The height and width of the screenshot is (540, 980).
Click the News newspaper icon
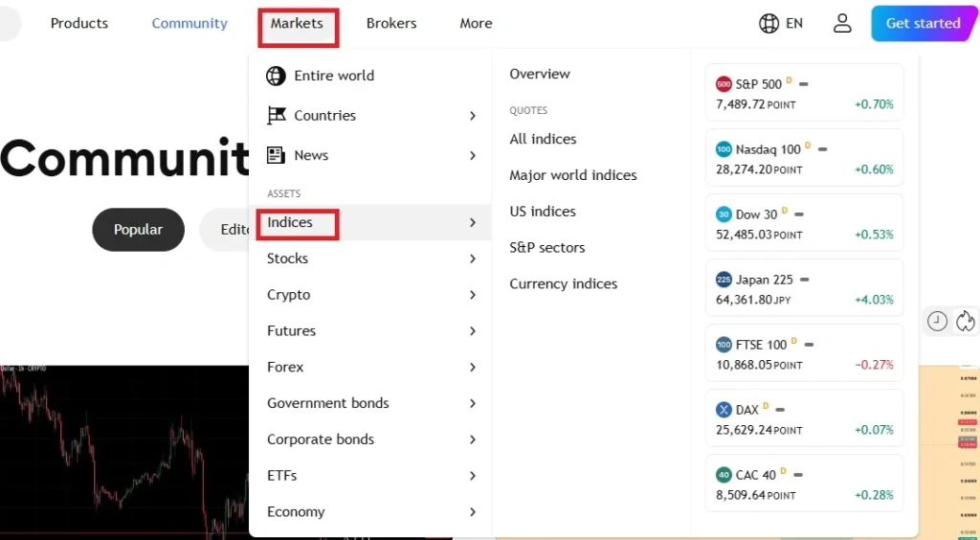[x=276, y=155]
